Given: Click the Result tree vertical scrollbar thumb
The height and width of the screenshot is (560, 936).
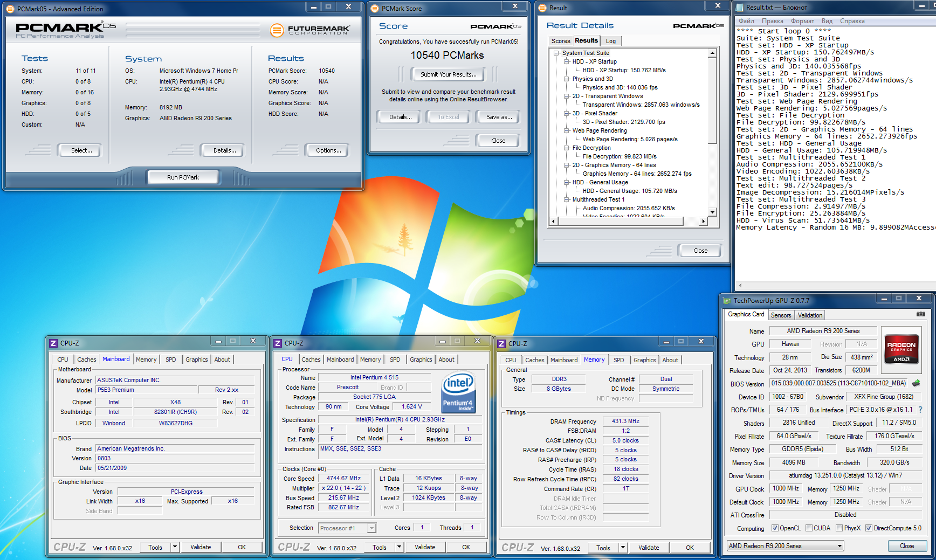Looking at the screenshot, I should [712, 100].
